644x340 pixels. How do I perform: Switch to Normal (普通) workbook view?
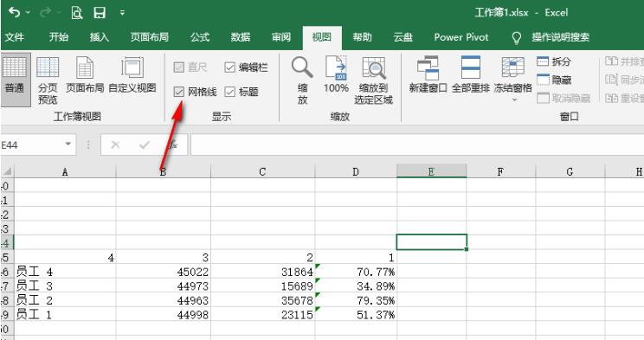tap(15, 80)
